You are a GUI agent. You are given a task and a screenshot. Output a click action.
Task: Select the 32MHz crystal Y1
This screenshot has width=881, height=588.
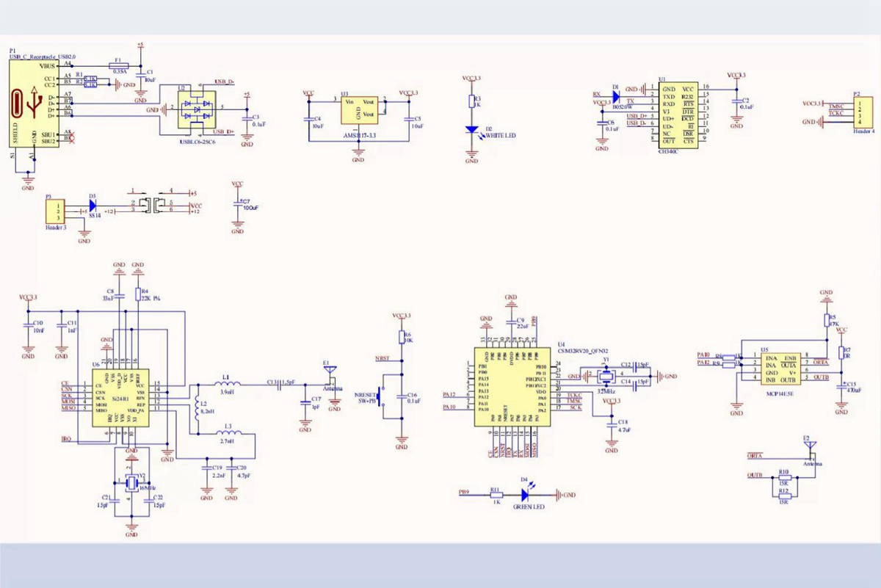coord(606,377)
